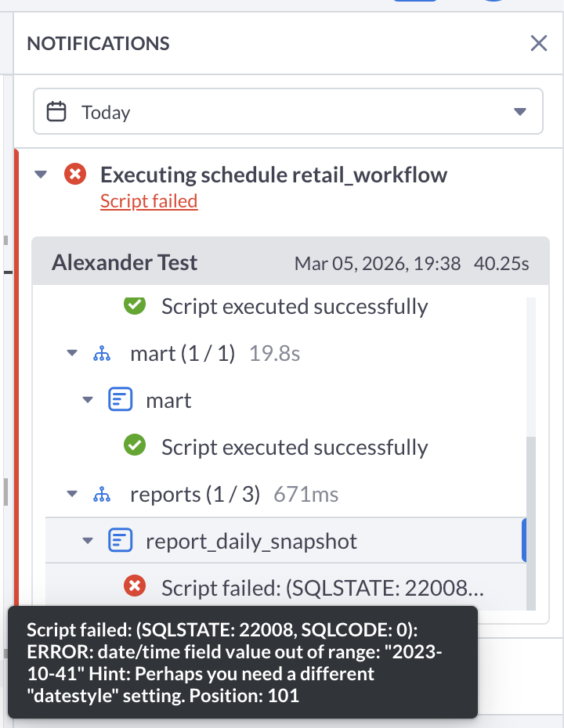Click the script icon beside the nested mart item
The width and height of the screenshot is (564, 728).
point(120,401)
